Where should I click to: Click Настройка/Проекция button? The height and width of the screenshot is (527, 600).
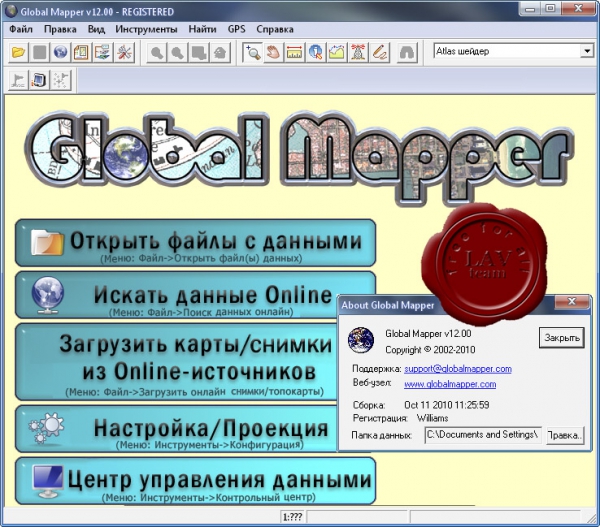(176, 429)
